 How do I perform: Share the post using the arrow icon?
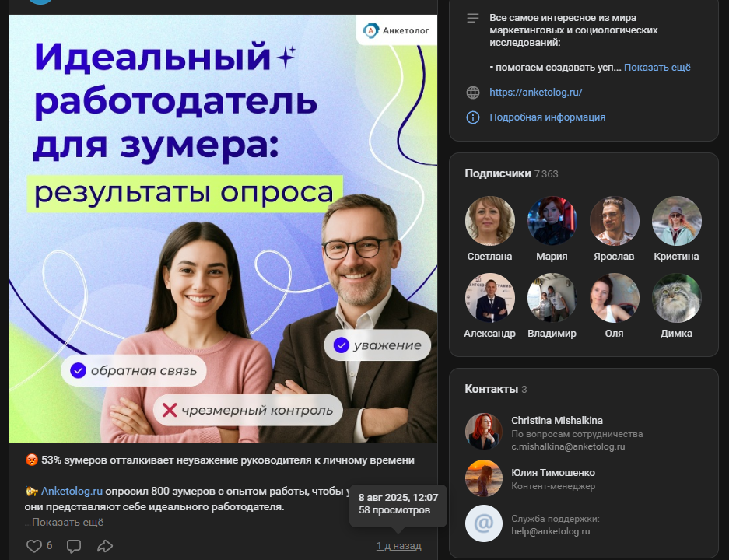[x=105, y=546]
